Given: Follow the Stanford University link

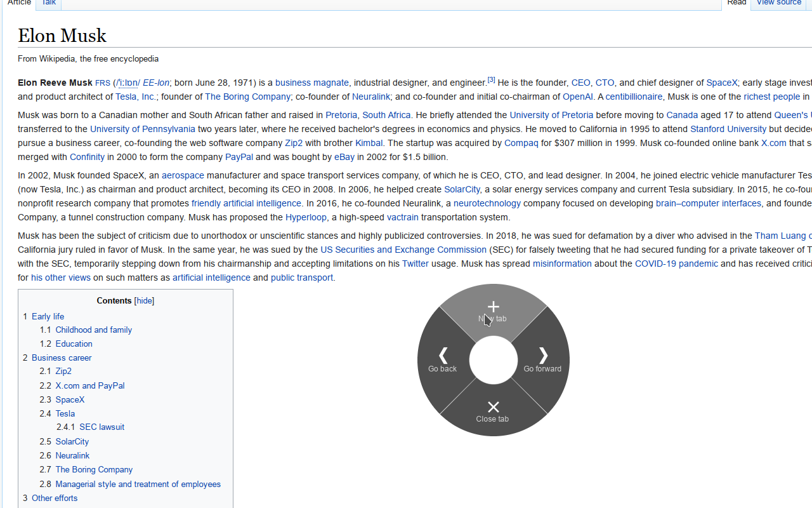Looking at the screenshot, I should pyautogui.click(x=728, y=129).
